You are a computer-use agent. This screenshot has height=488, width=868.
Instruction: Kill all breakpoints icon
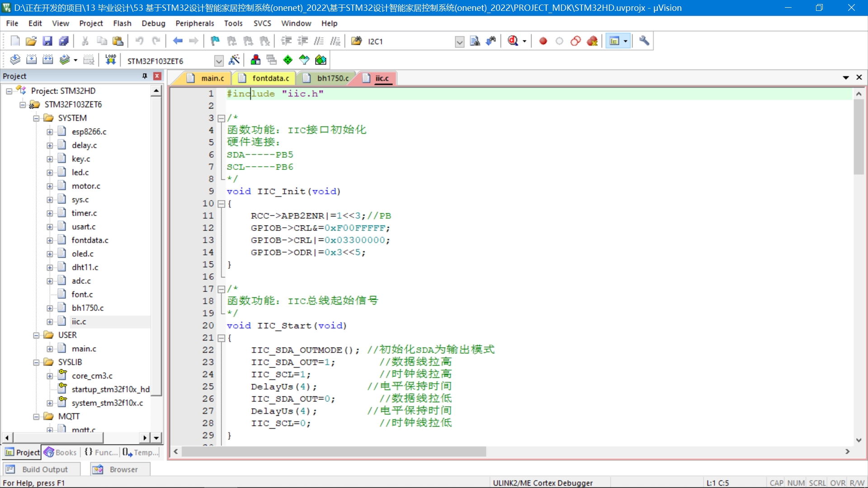click(x=592, y=41)
